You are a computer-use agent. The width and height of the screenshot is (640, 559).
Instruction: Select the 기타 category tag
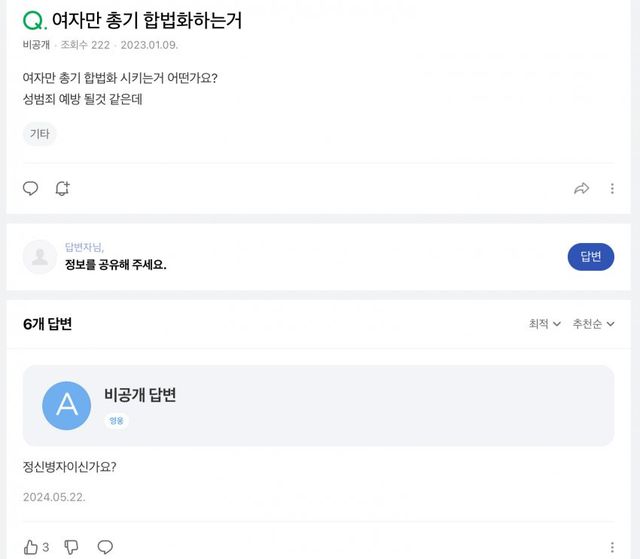click(40, 134)
